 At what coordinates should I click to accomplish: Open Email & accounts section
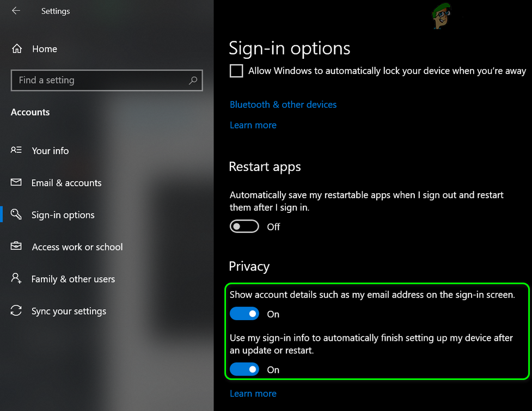pos(66,183)
